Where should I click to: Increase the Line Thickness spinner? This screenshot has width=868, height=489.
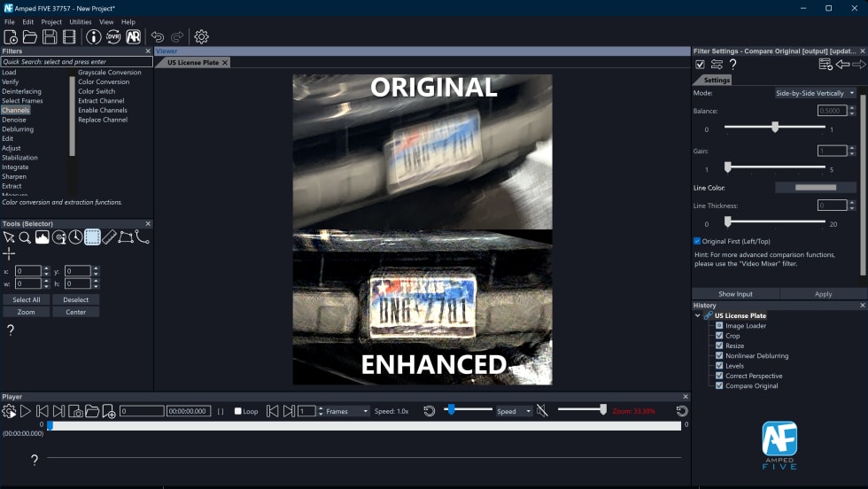tap(852, 203)
